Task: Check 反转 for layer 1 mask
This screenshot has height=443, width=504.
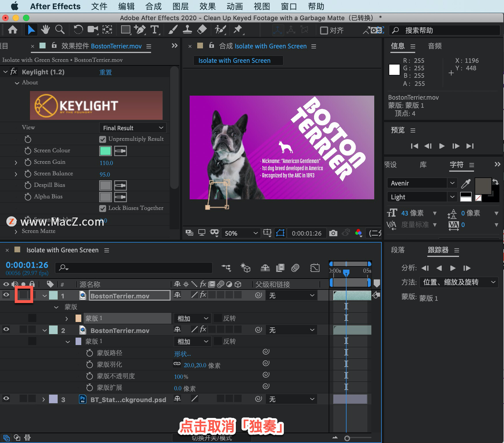Action: tap(218, 318)
